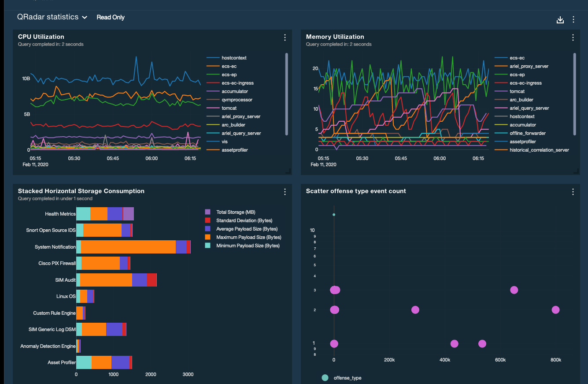Open the Memory Utilization chart options menu

coord(573,37)
